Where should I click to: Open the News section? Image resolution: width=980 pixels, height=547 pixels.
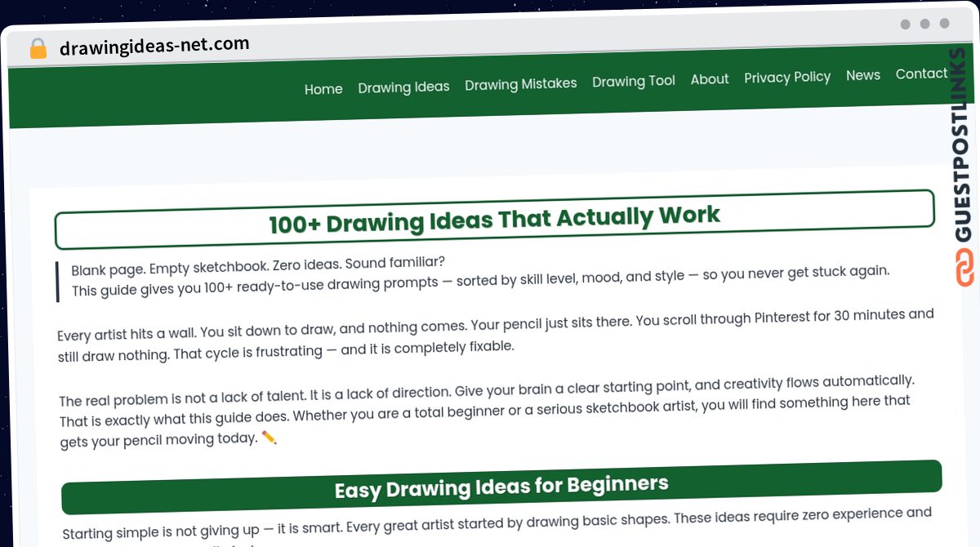863,75
